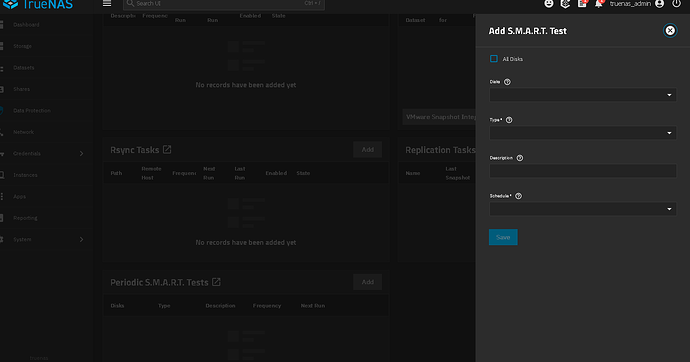Show help tooltip for Disks field
The width and height of the screenshot is (690, 362).
pos(507,82)
